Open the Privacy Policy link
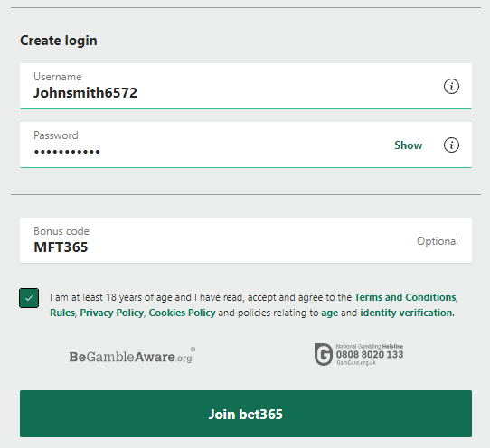The height and width of the screenshot is (448, 490). click(111, 313)
